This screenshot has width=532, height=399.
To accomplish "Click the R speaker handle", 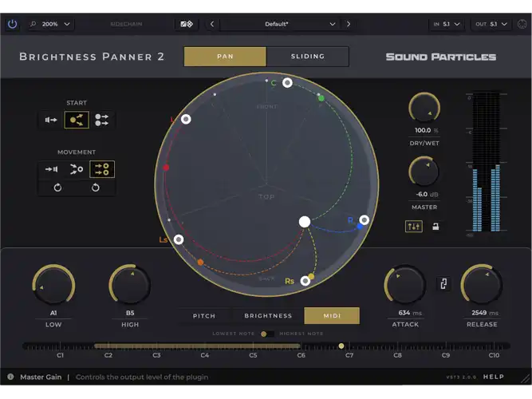I will pos(364,220).
